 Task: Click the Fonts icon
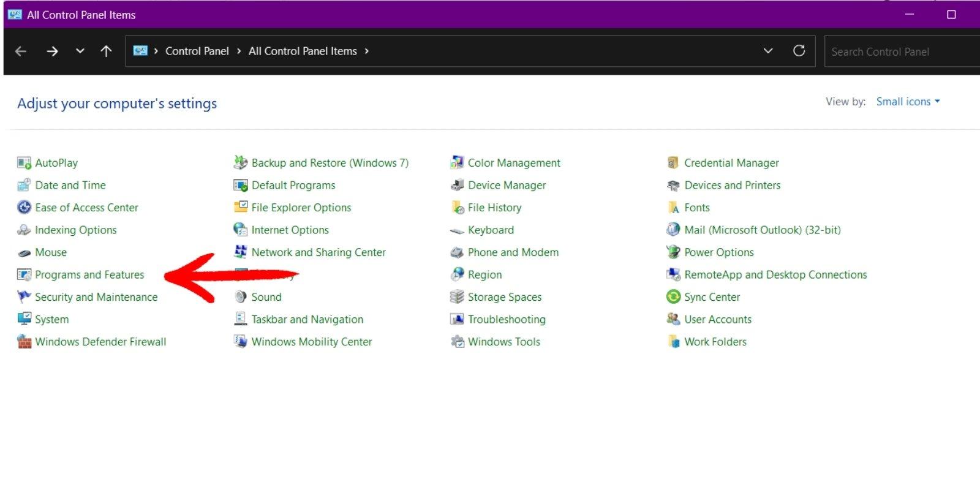click(x=673, y=208)
